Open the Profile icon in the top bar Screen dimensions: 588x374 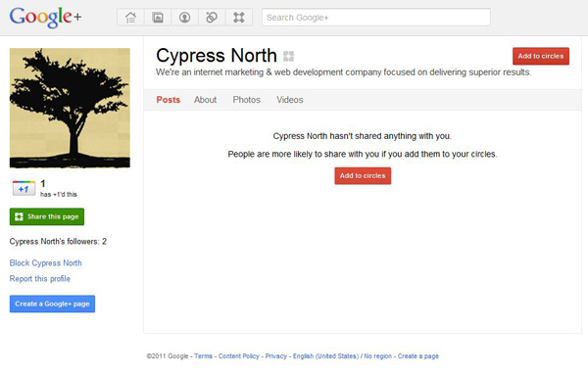click(184, 18)
